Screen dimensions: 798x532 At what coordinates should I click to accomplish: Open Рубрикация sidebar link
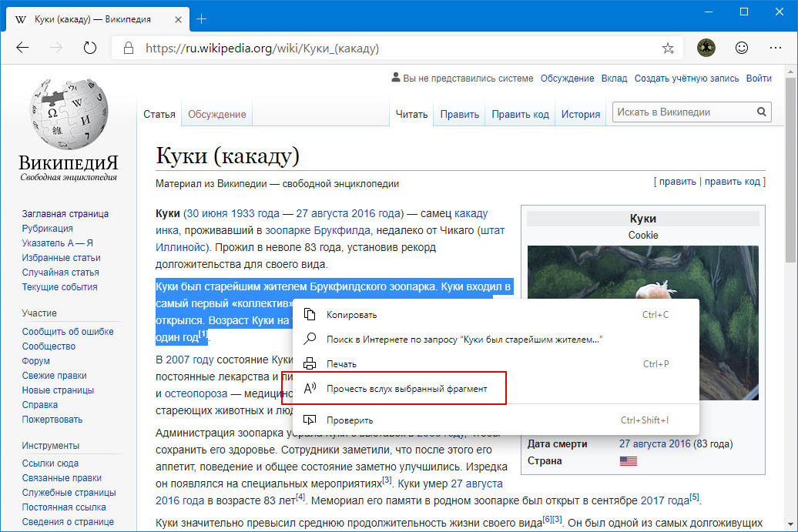[47, 229]
